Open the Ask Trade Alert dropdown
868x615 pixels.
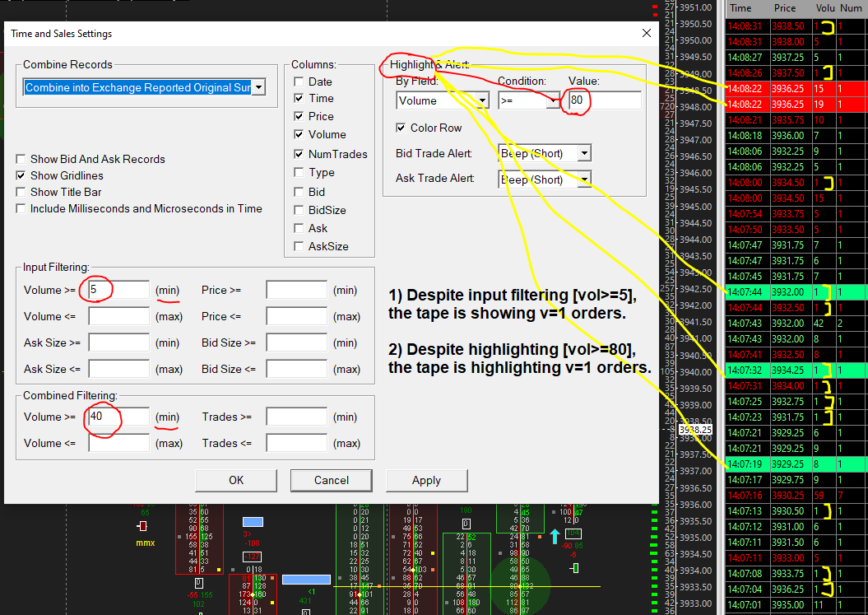585,179
